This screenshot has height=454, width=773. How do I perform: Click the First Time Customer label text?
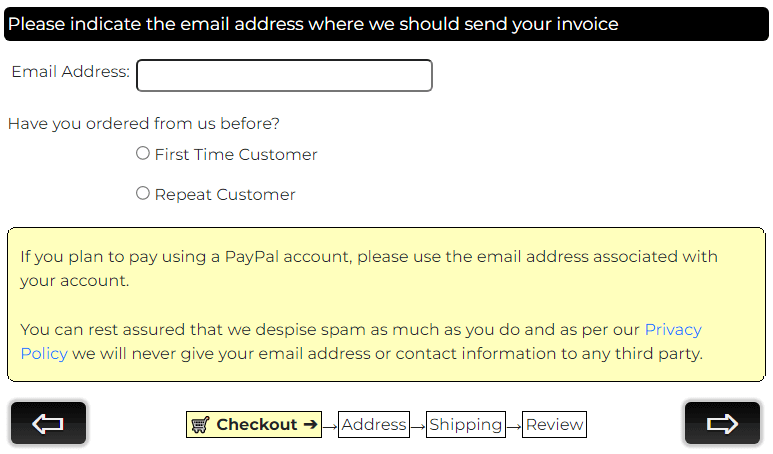[x=236, y=155]
